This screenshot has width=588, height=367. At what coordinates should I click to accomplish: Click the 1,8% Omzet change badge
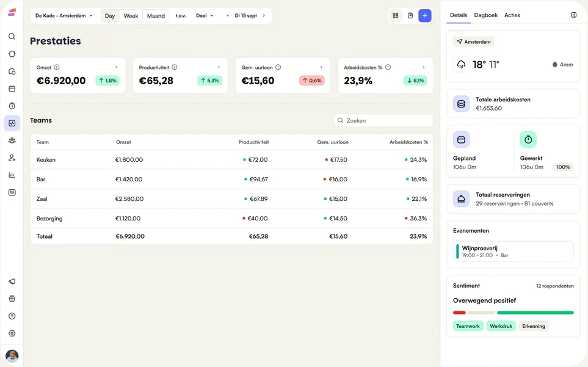pyautogui.click(x=107, y=81)
